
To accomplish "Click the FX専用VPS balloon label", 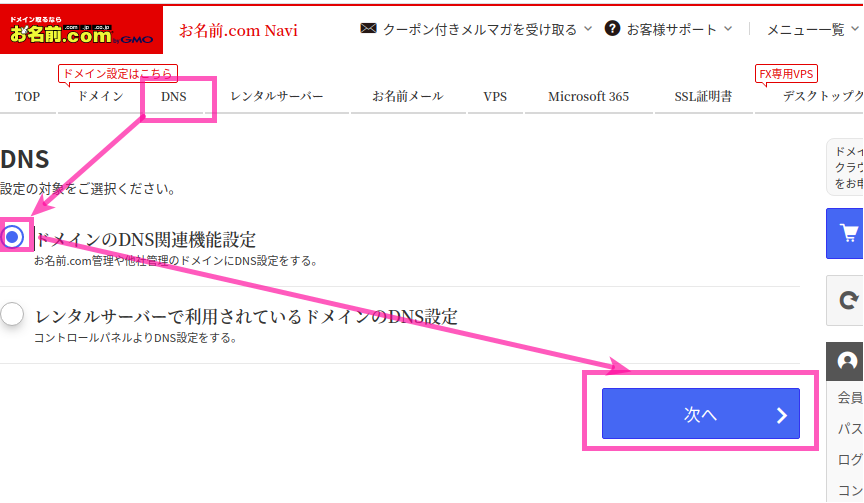I will 786,74.
